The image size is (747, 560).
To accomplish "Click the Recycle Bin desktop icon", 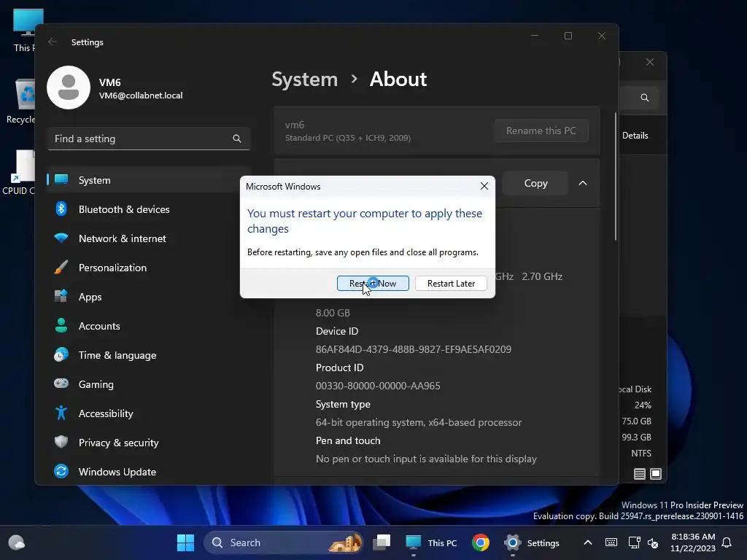I will (20, 102).
